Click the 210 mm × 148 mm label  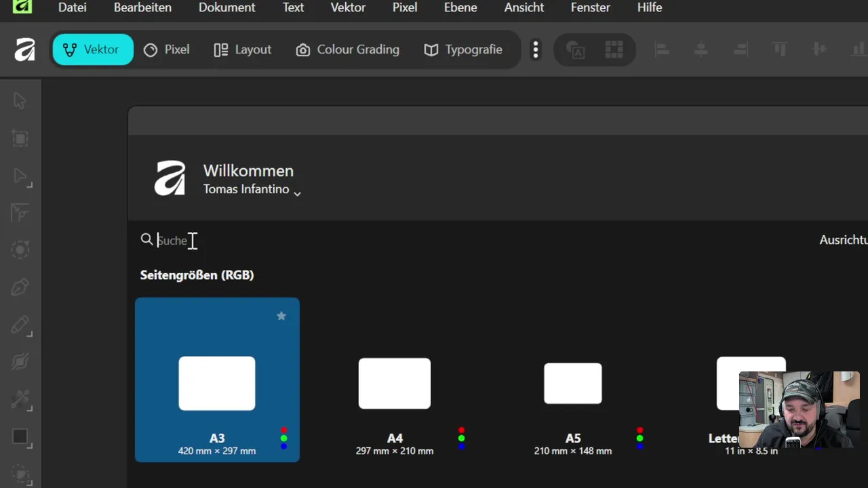click(573, 451)
